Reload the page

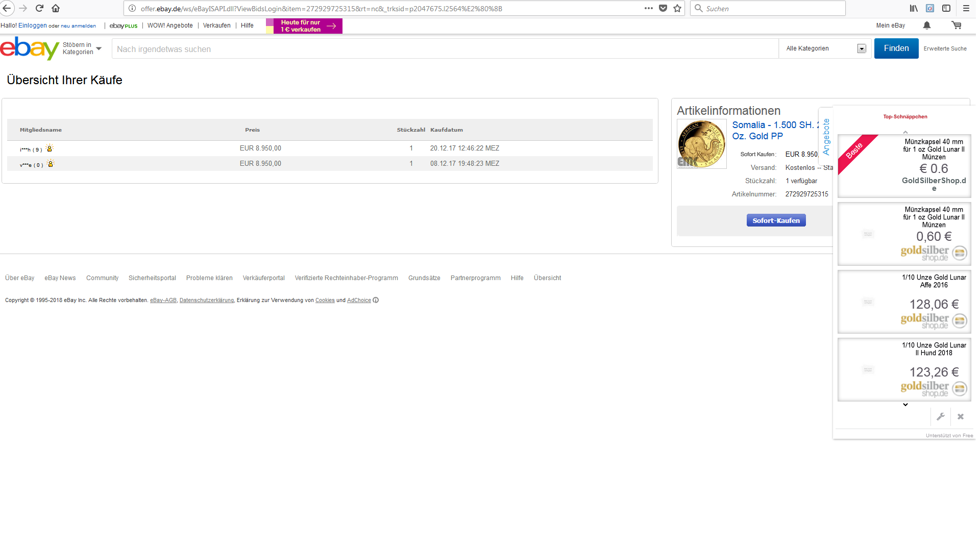coord(39,8)
